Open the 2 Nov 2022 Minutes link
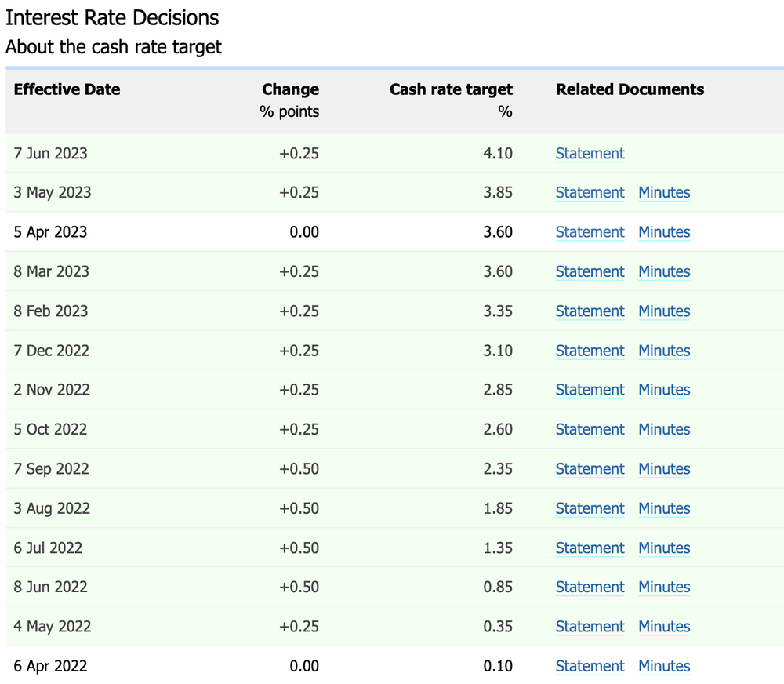Viewport: 784px width, 684px height. [x=665, y=390]
